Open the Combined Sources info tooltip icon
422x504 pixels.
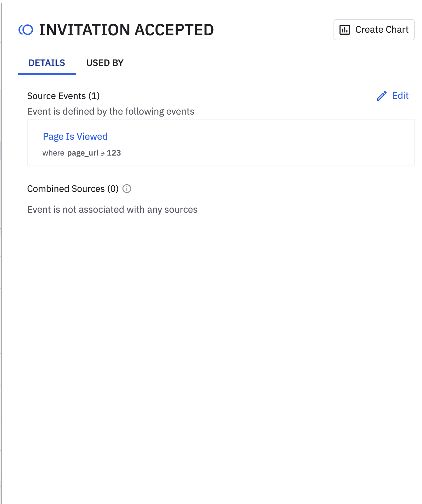[127, 189]
